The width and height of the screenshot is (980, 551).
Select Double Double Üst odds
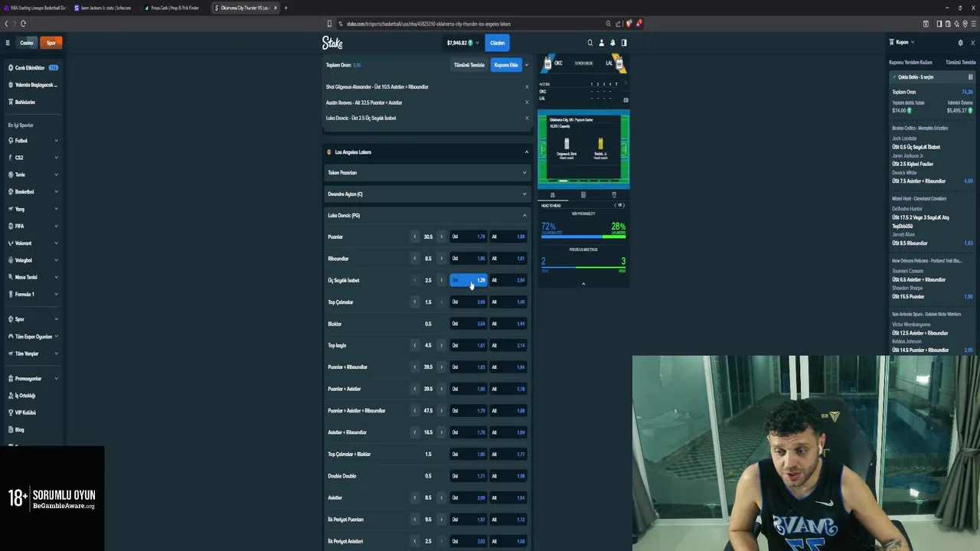(x=469, y=476)
